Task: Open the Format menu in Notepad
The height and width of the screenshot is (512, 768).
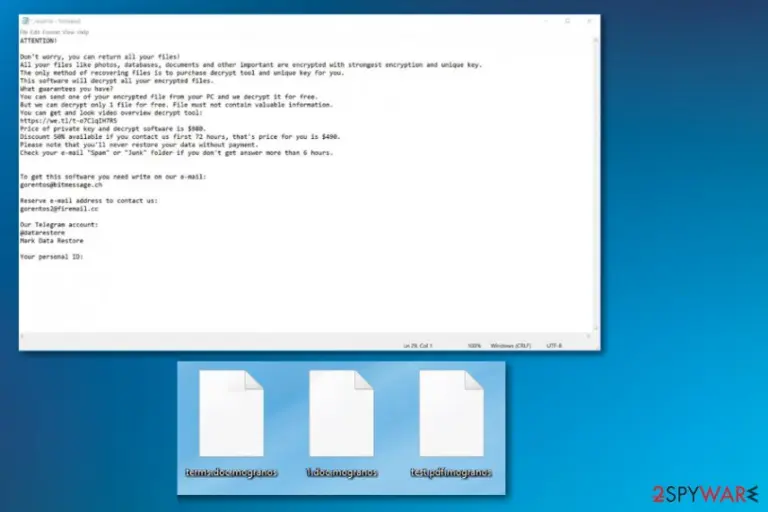Action: coord(51,32)
